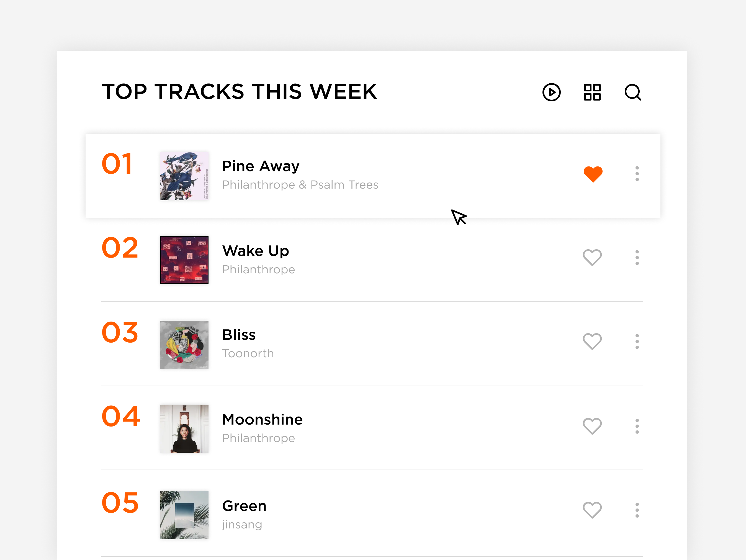Favorite the Bliss track
This screenshot has height=560, width=746.
[592, 341]
